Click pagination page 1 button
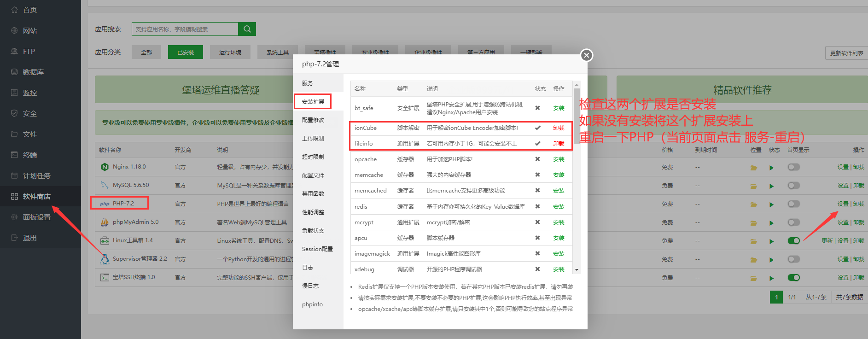The height and width of the screenshot is (339, 868). coord(776,297)
